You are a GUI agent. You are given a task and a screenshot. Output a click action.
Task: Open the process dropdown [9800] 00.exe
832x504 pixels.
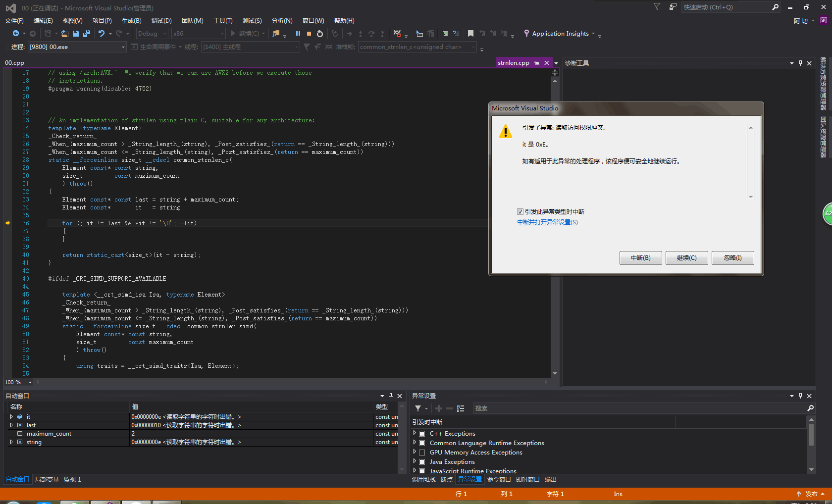pyautogui.click(x=77, y=47)
